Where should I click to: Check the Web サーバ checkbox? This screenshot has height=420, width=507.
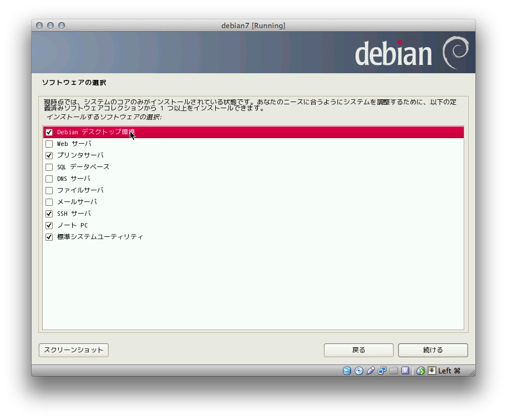click(49, 144)
